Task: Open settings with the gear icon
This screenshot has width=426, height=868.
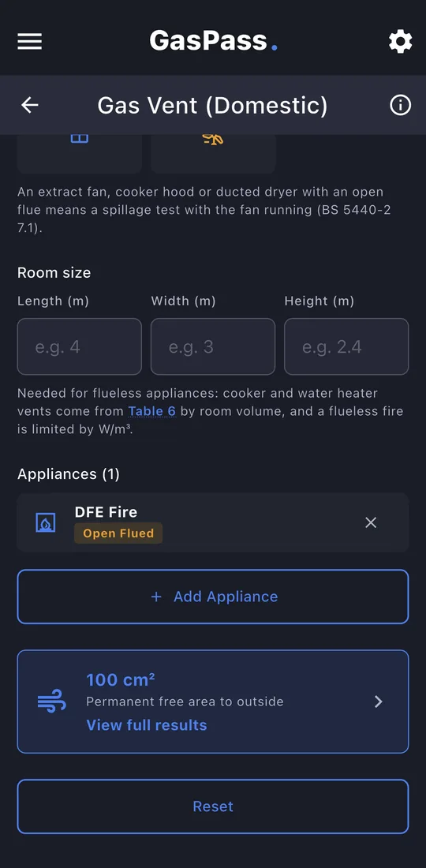Action: (x=400, y=42)
